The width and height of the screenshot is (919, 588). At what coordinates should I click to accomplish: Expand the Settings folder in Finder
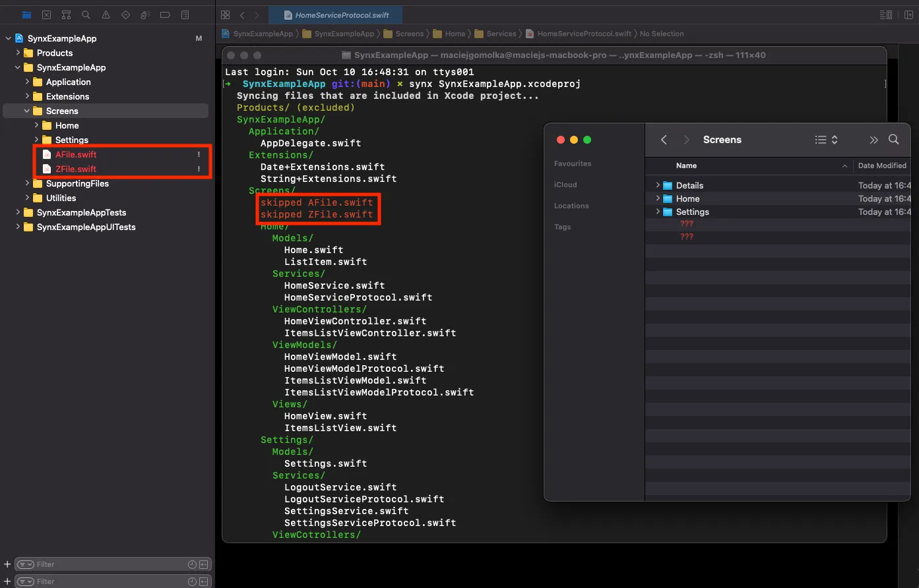657,212
